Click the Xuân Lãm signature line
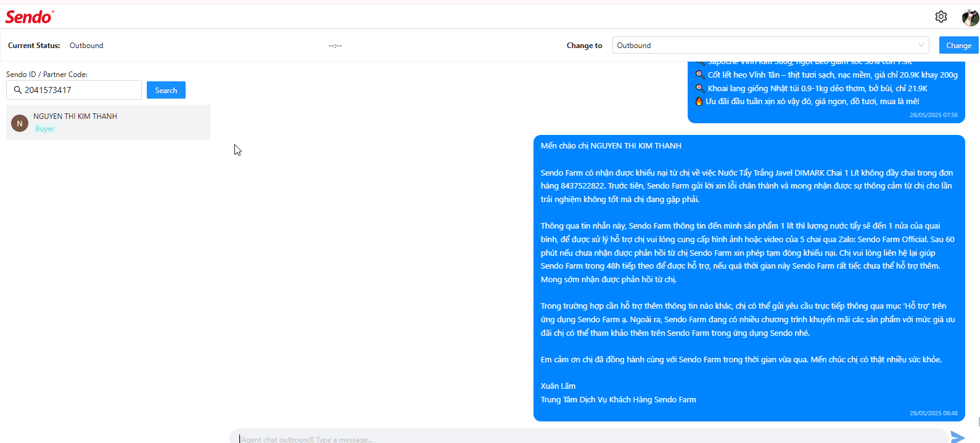This screenshot has width=980, height=443. click(558, 386)
